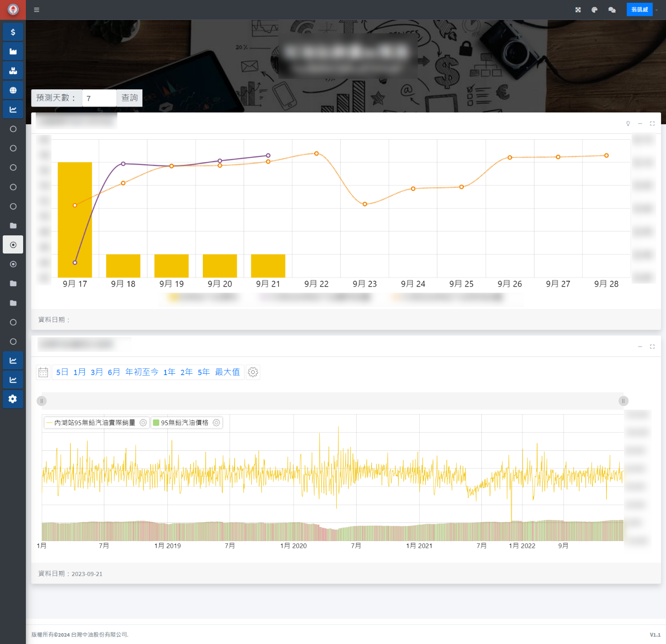Select the 1年 time range

pos(169,372)
